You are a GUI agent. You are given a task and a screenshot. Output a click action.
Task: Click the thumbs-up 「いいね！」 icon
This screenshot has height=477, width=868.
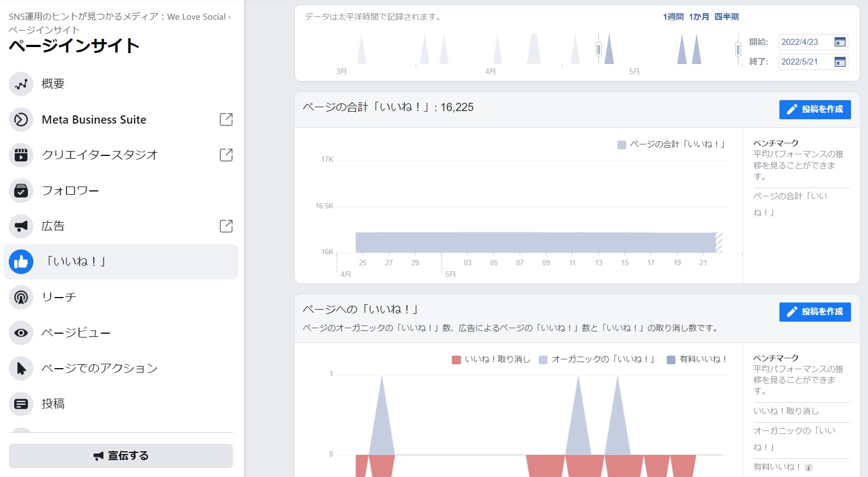point(21,262)
